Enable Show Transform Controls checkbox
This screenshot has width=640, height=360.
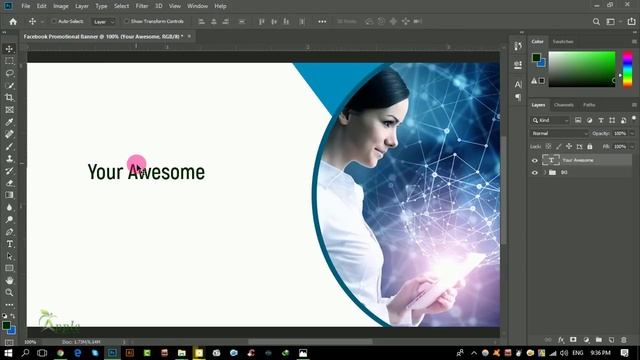[x=126, y=21]
